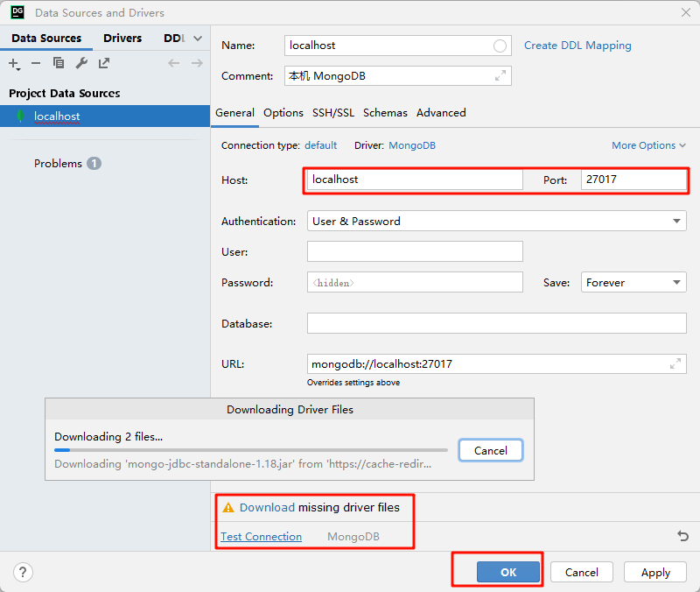Click the Duplicate data source icon
Screen dimensions: 700x592
59,63
